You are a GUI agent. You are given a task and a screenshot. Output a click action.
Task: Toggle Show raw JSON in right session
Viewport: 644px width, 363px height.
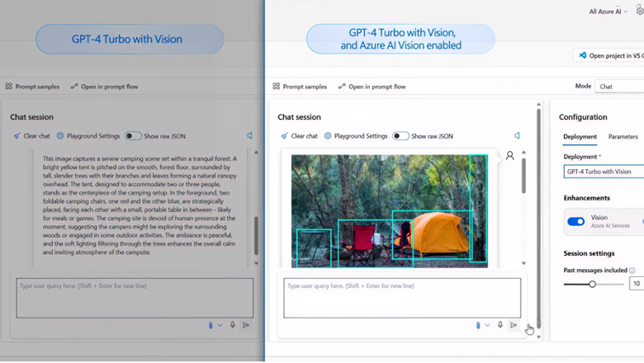[x=400, y=136]
